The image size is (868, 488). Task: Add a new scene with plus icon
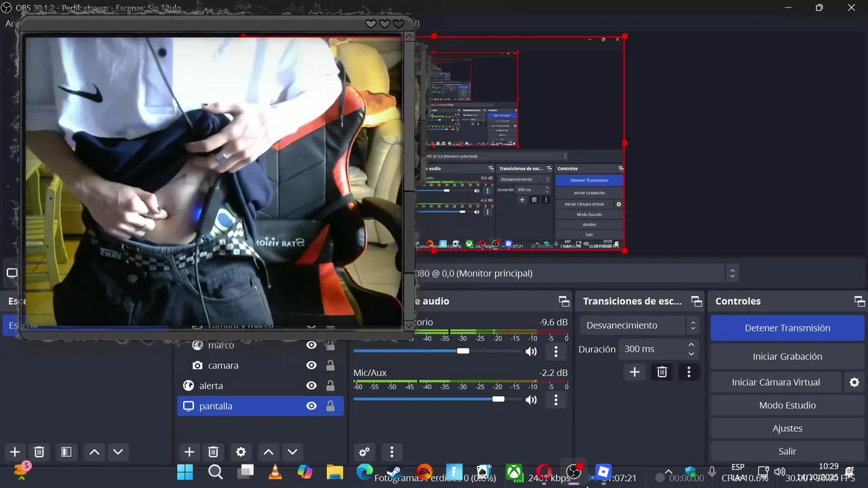(x=14, y=452)
